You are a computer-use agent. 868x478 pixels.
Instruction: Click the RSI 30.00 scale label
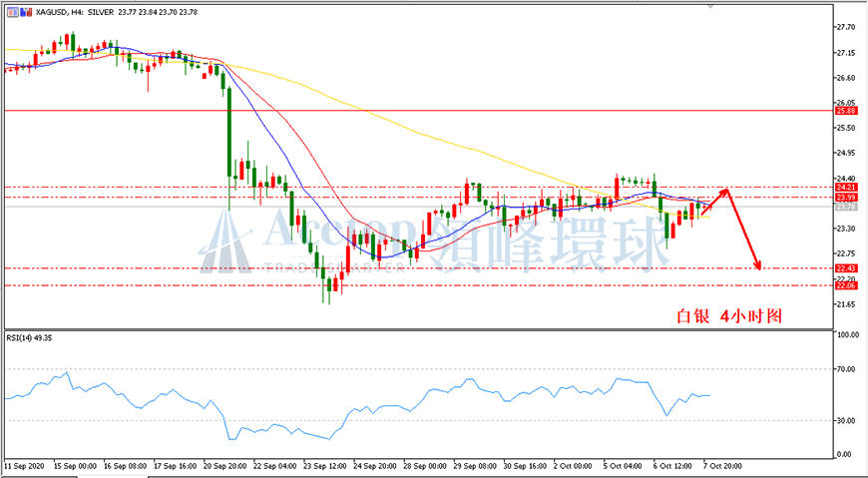[847, 420]
